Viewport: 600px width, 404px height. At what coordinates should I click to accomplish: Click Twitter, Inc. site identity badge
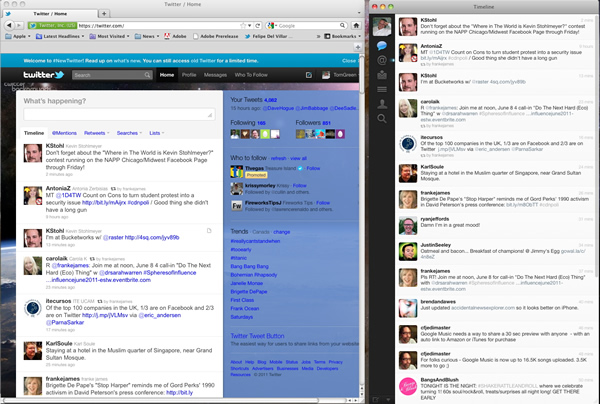pyautogui.click(x=52, y=26)
